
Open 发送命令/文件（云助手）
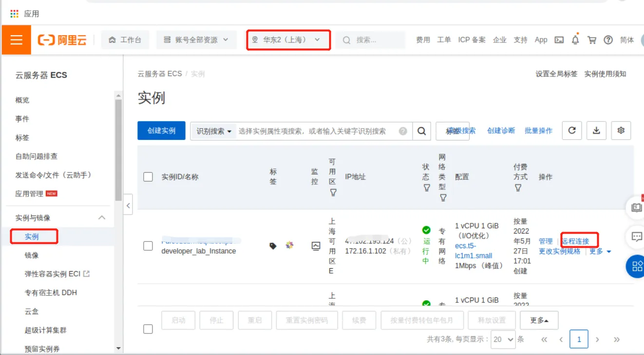pos(54,175)
